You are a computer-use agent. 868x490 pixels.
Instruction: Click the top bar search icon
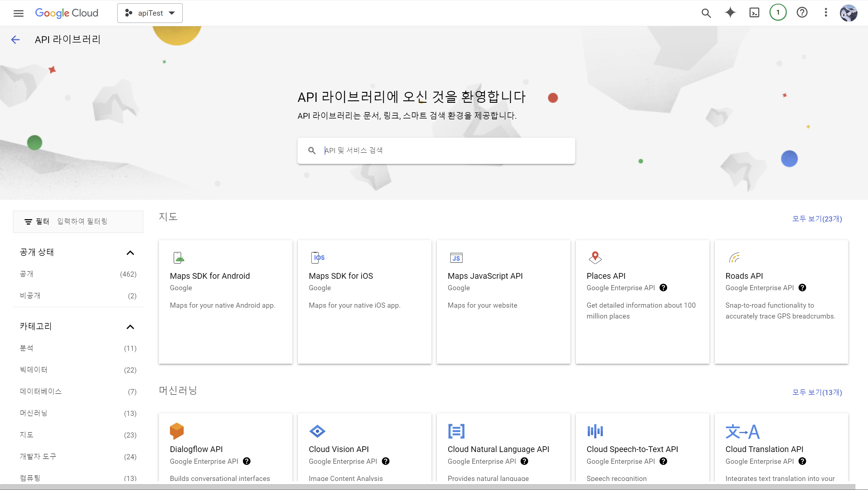[x=706, y=13]
